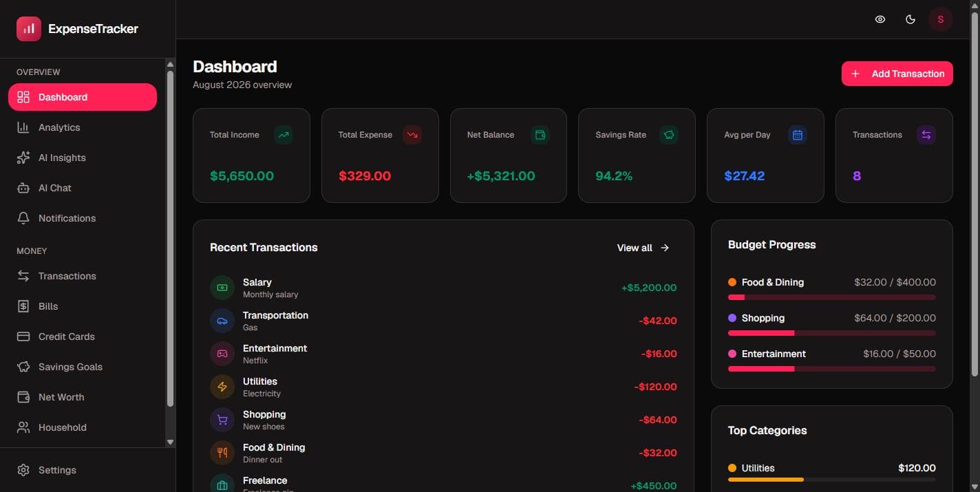Click the Salary banknote icon
980x492 pixels.
point(222,288)
